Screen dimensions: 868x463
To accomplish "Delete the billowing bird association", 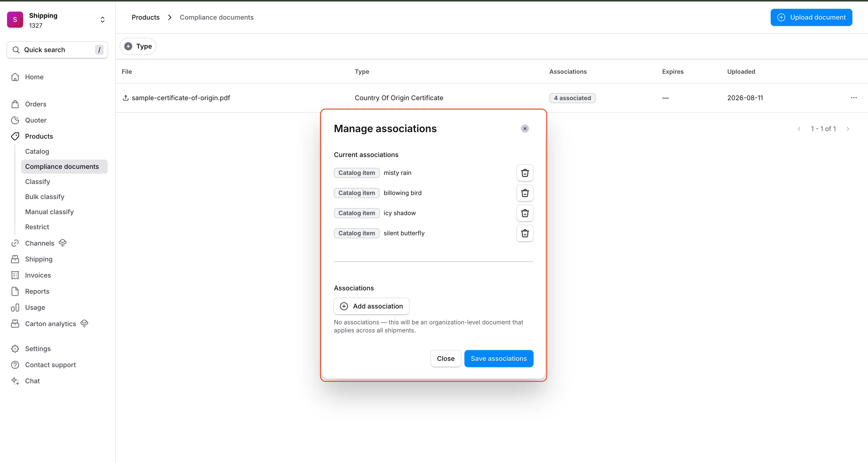I will click(x=525, y=193).
